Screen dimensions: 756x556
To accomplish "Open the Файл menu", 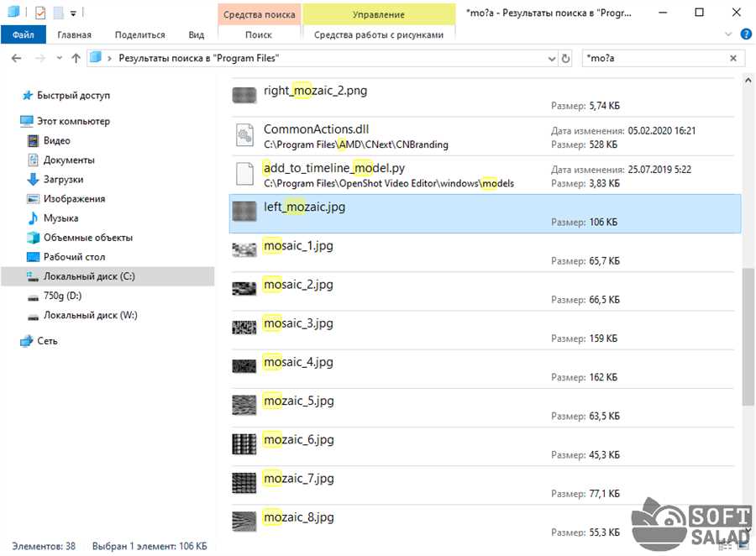I will (x=24, y=35).
